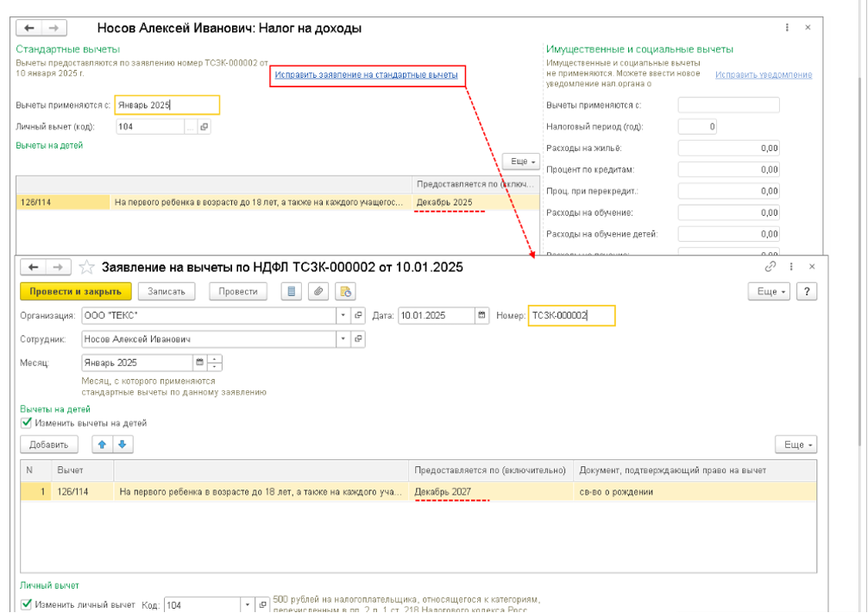Select 126/114 cell in Заявление table
The width and height of the screenshot is (868, 613).
83,492
